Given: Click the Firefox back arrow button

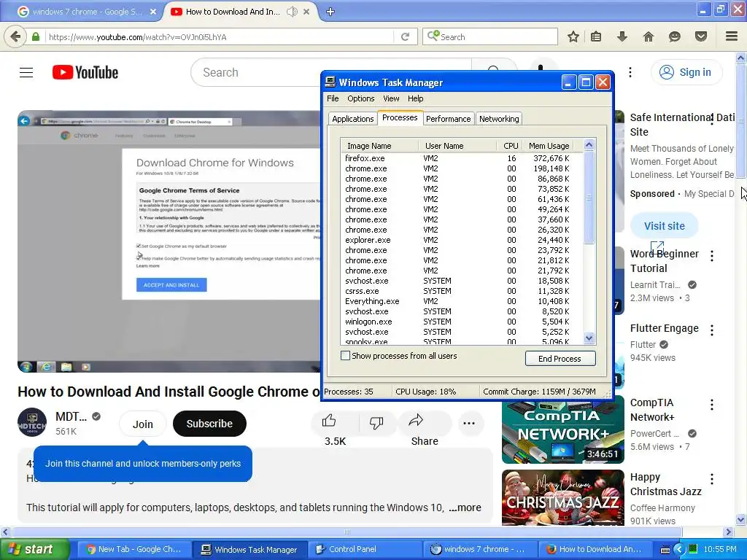Looking at the screenshot, I should (x=15, y=36).
